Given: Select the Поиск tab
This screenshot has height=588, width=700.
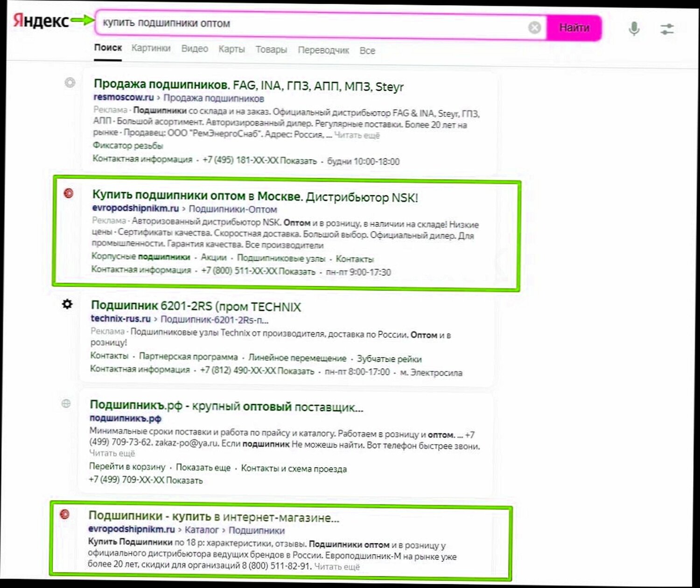Looking at the screenshot, I should point(108,48).
